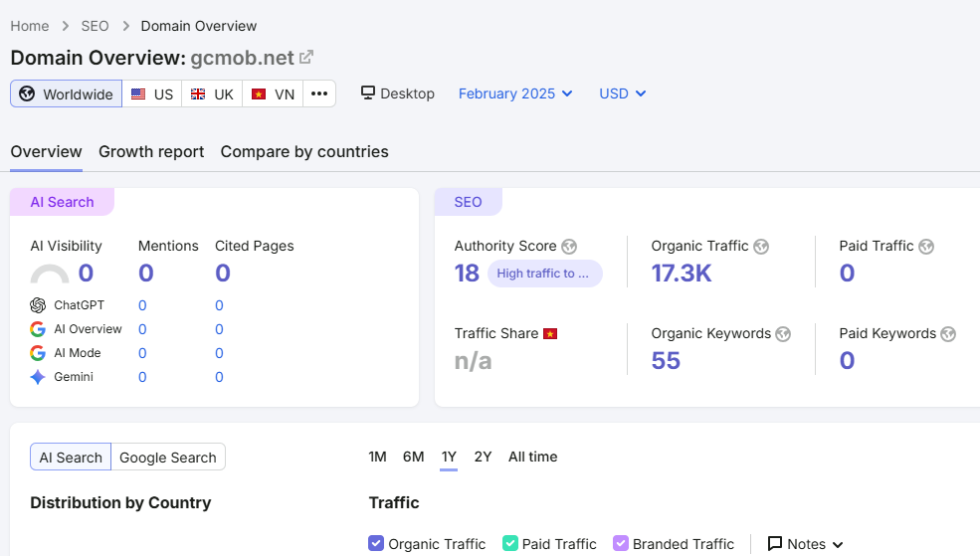
Task: Go to SEO breadcrumb
Action: coord(95,26)
